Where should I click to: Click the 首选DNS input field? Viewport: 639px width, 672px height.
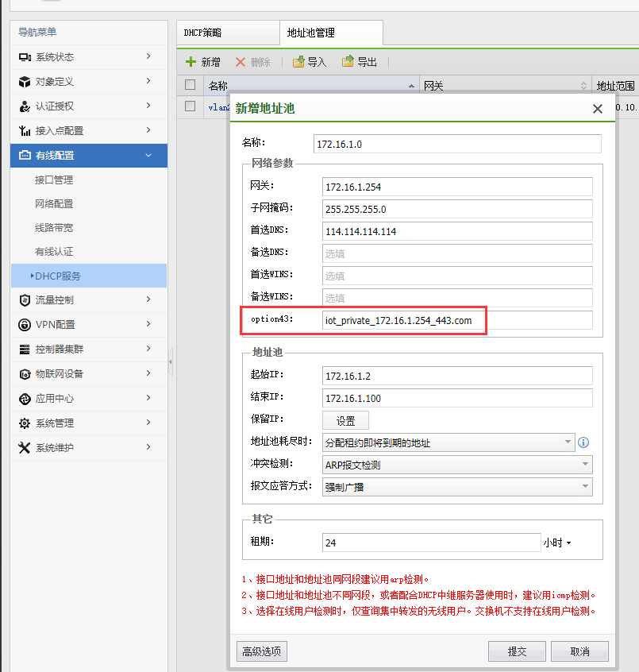point(457,231)
